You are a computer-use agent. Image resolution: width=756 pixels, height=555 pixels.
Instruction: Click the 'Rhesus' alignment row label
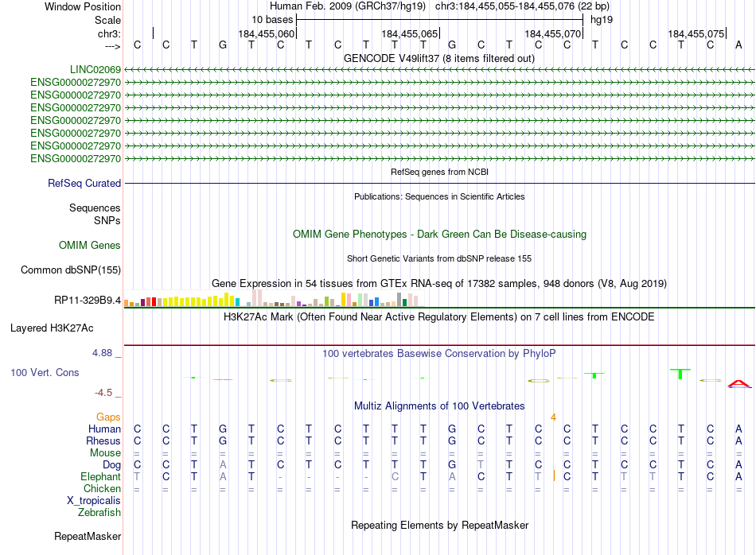(x=103, y=441)
